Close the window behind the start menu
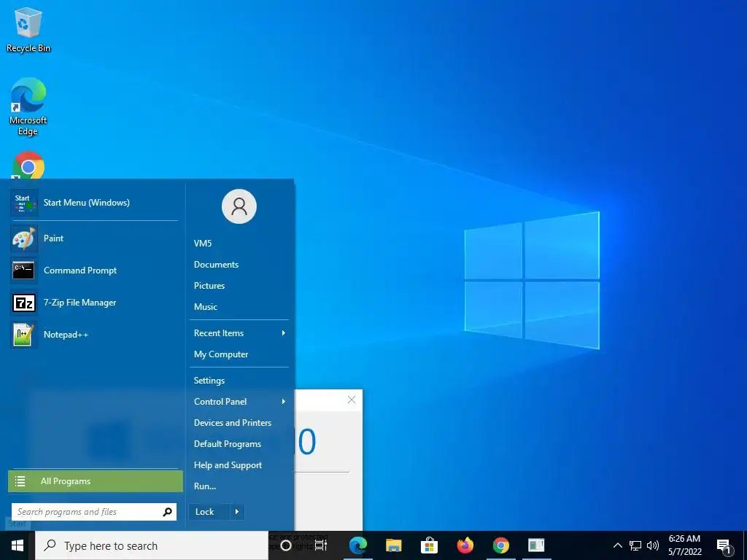The height and width of the screenshot is (560, 747). click(352, 400)
